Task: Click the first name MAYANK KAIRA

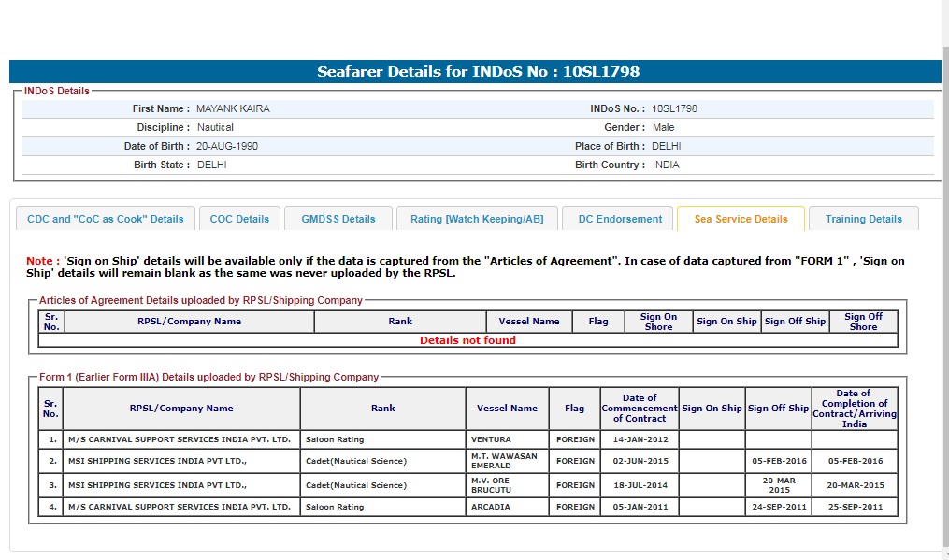Action: click(x=233, y=108)
